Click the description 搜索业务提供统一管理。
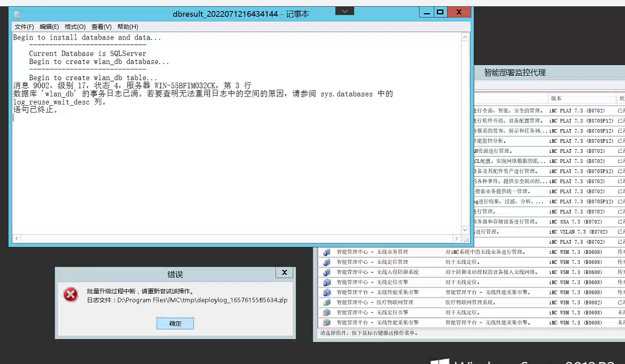 point(502,192)
